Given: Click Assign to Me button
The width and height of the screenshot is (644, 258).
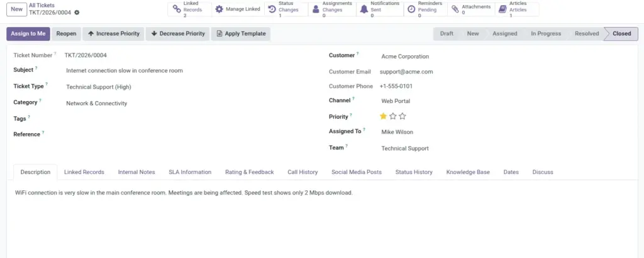Looking at the screenshot, I should (x=28, y=34).
